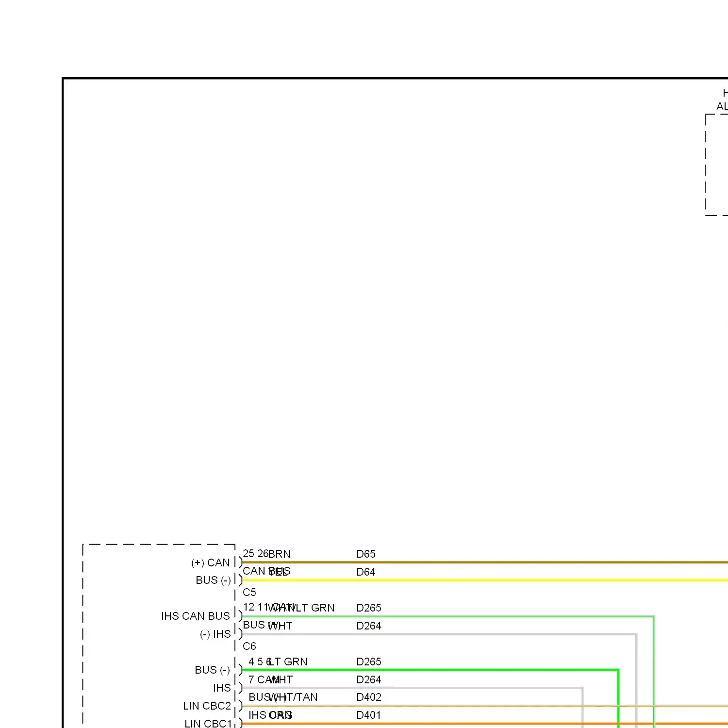This screenshot has height=728, width=728.
Task: Click the D65 circuit label
Action: coord(365,554)
